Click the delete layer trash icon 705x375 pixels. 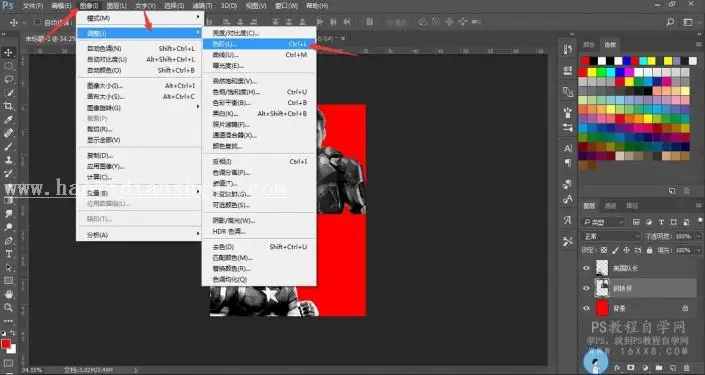click(x=686, y=367)
